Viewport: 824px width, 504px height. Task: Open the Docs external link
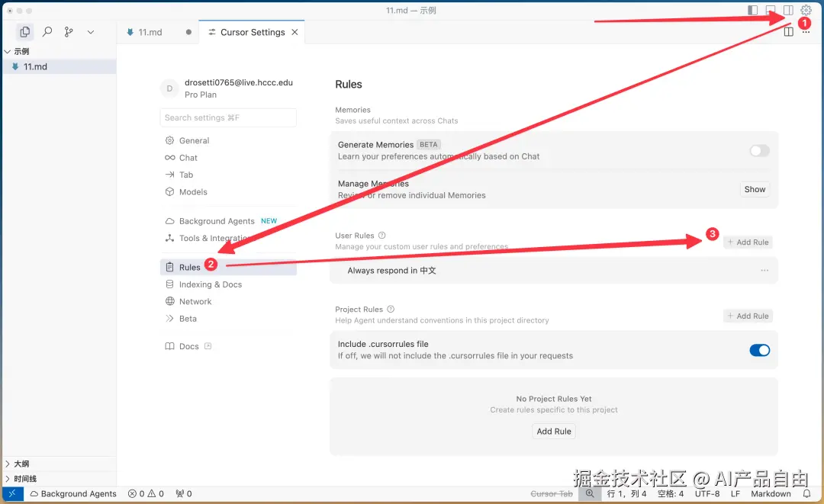click(x=188, y=346)
